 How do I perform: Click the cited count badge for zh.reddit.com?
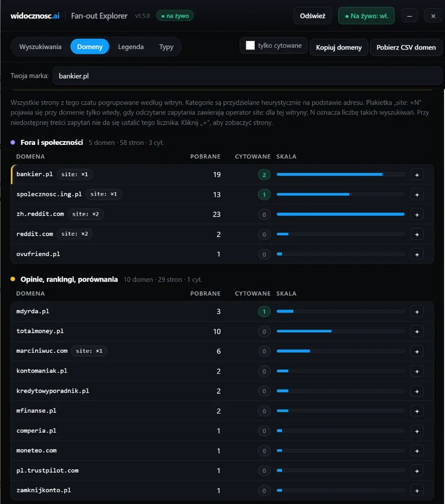coord(264,215)
